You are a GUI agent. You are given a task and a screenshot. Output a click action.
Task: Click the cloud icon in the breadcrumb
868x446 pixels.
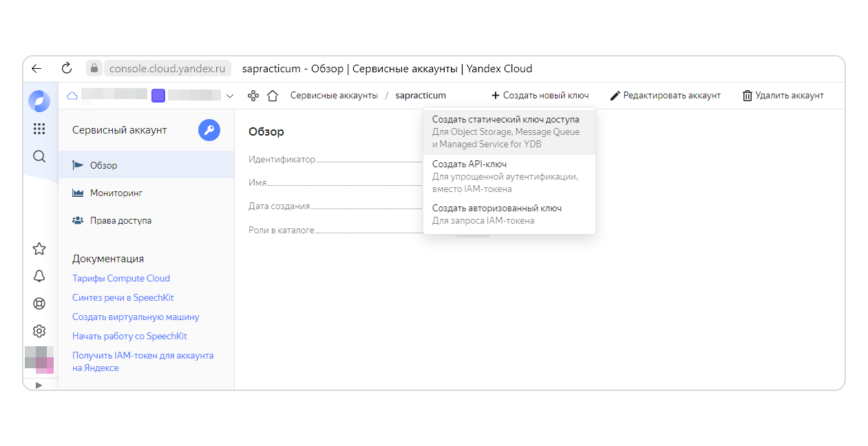[x=72, y=96]
